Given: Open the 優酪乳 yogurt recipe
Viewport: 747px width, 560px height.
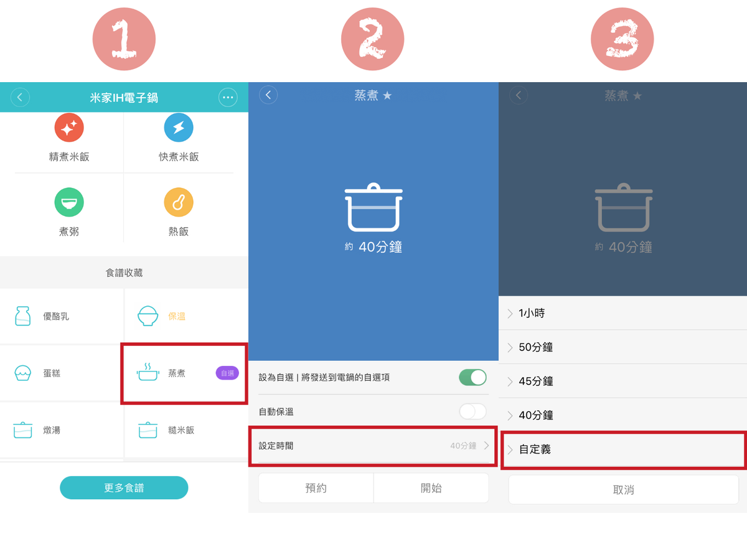Looking at the screenshot, I should [x=62, y=316].
